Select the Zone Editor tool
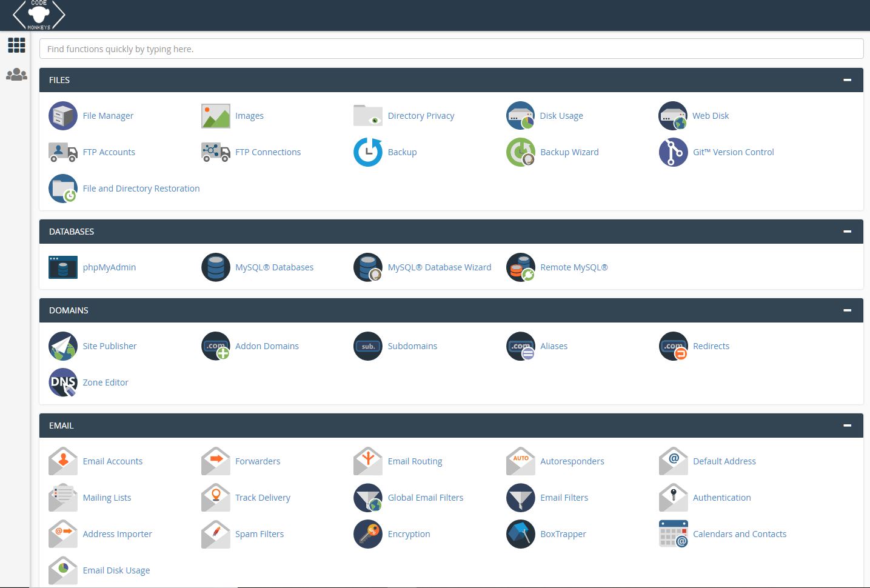The image size is (870, 588). tap(105, 382)
